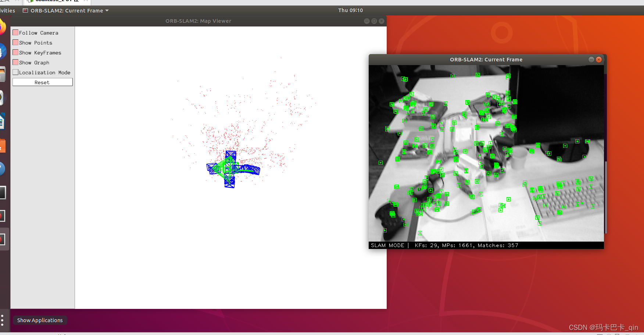The width and height of the screenshot is (644, 335).
Task: Open the clock showing Thu 09:10
Action: [x=350, y=10]
